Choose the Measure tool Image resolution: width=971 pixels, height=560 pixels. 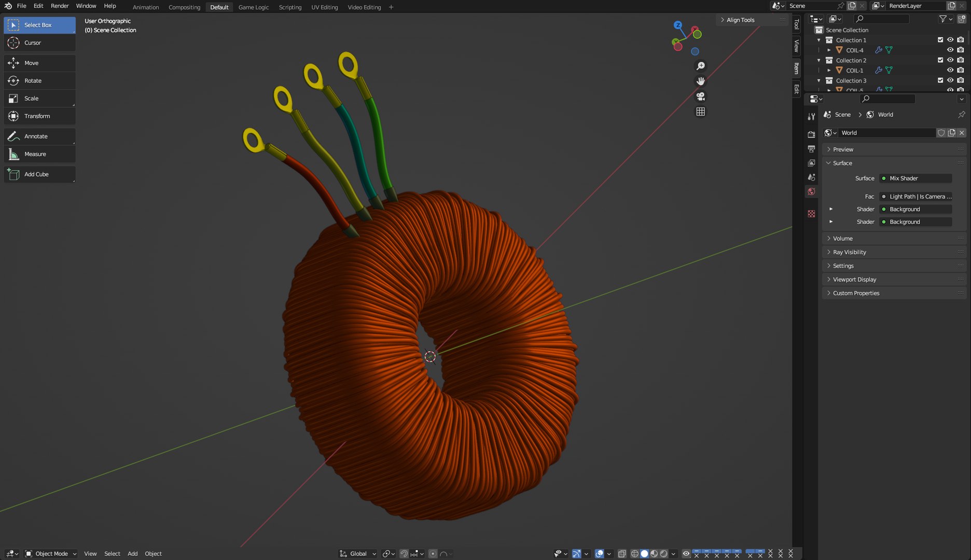tap(39, 153)
